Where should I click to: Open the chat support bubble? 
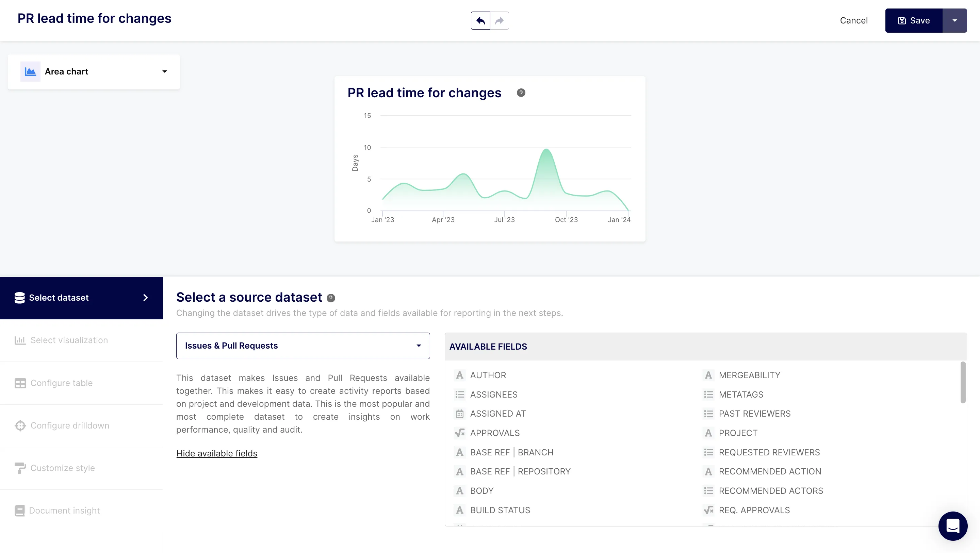[953, 526]
